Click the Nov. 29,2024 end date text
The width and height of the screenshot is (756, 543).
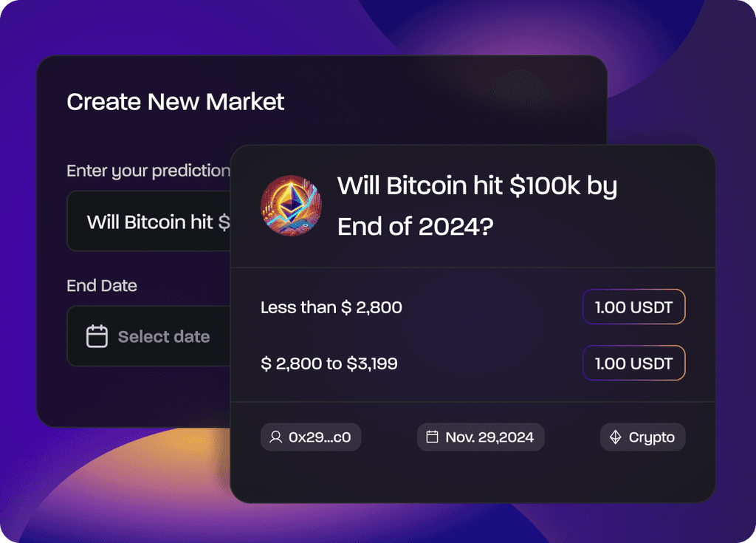click(489, 437)
